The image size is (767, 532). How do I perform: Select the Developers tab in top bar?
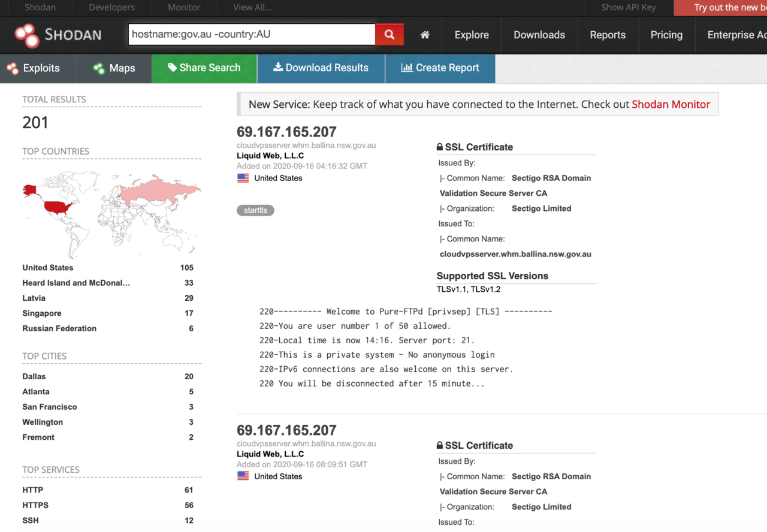pyautogui.click(x=111, y=8)
